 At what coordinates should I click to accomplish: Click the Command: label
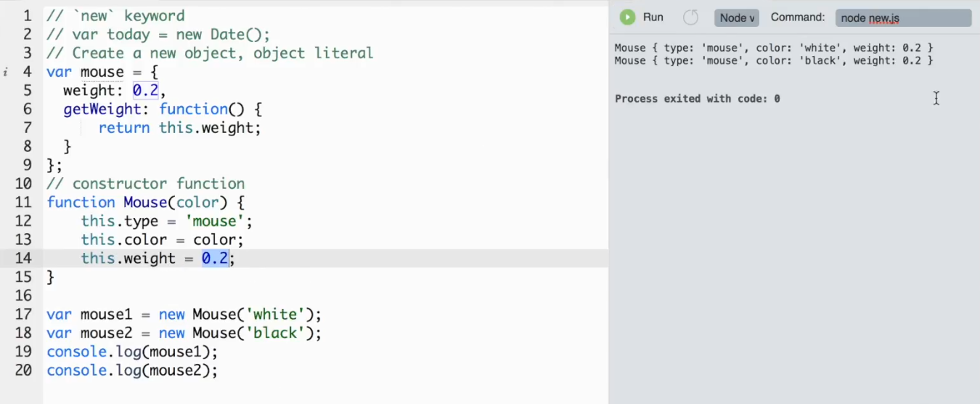click(x=798, y=17)
